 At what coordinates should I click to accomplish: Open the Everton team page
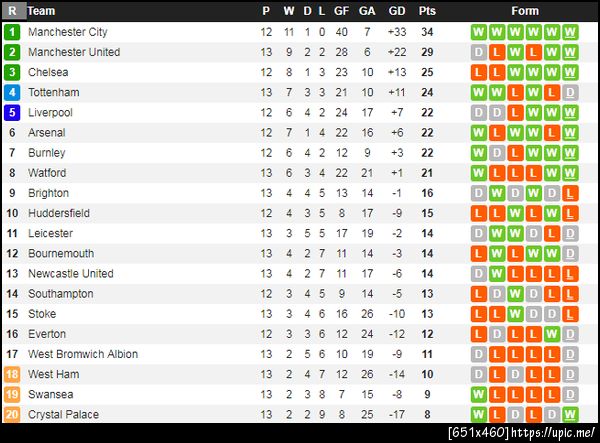47,334
